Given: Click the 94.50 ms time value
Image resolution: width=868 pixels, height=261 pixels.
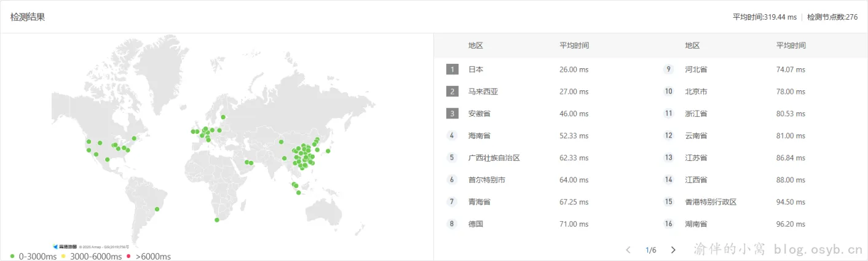Looking at the screenshot, I should tap(791, 201).
